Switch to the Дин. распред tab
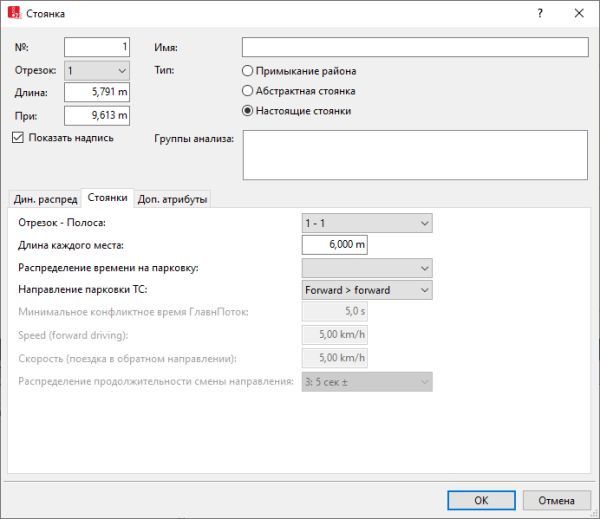 pyautogui.click(x=44, y=199)
